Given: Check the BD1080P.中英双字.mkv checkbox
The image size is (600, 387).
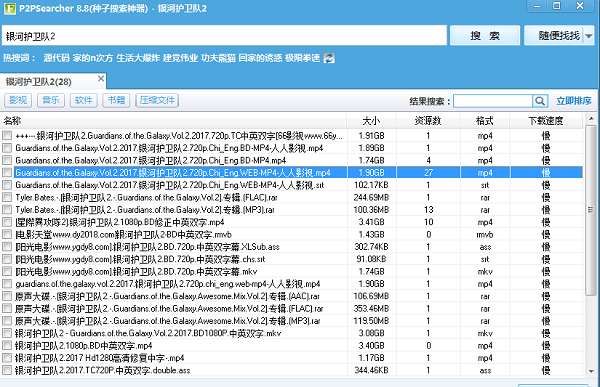Looking at the screenshot, I should pos(7,333).
